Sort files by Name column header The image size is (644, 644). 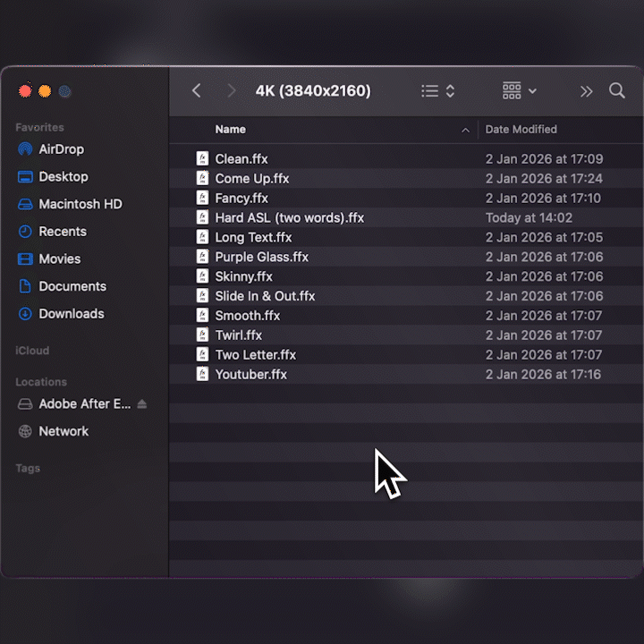230,130
